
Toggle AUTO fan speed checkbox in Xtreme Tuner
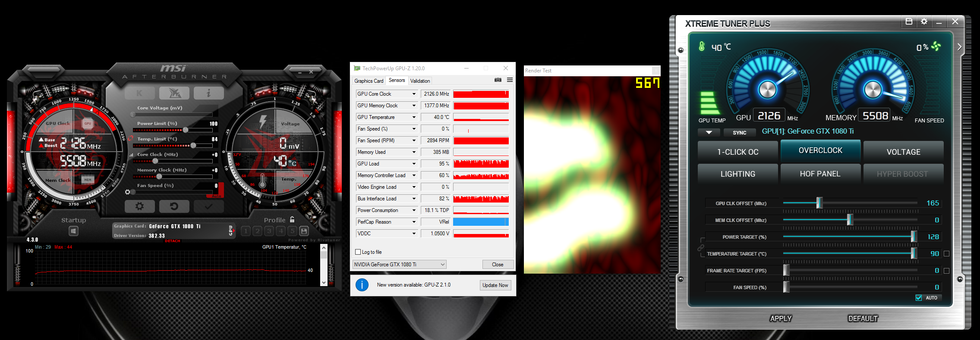click(919, 298)
